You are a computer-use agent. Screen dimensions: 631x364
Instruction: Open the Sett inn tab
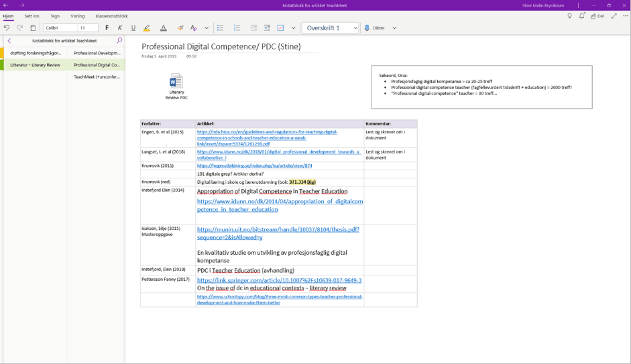pyautogui.click(x=32, y=16)
